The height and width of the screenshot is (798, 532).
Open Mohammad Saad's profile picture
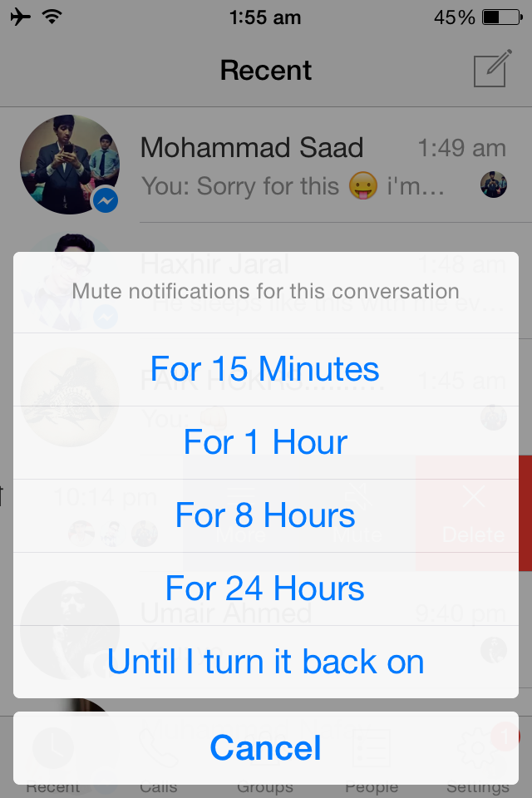(70, 165)
